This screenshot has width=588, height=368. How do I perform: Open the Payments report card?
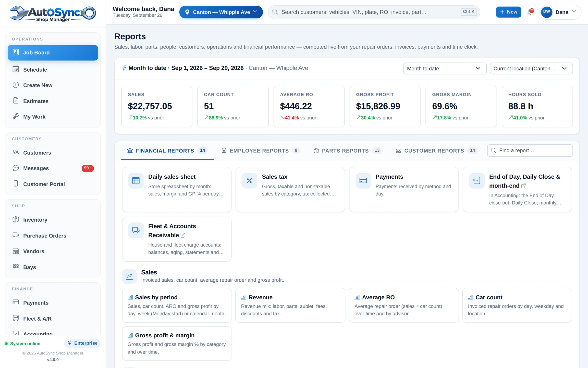[404, 189]
